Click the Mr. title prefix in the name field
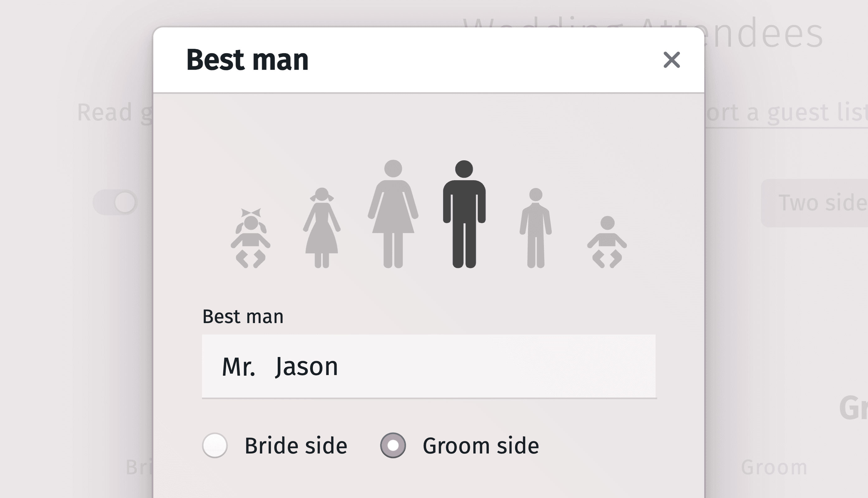The image size is (868, 498). 238,367
